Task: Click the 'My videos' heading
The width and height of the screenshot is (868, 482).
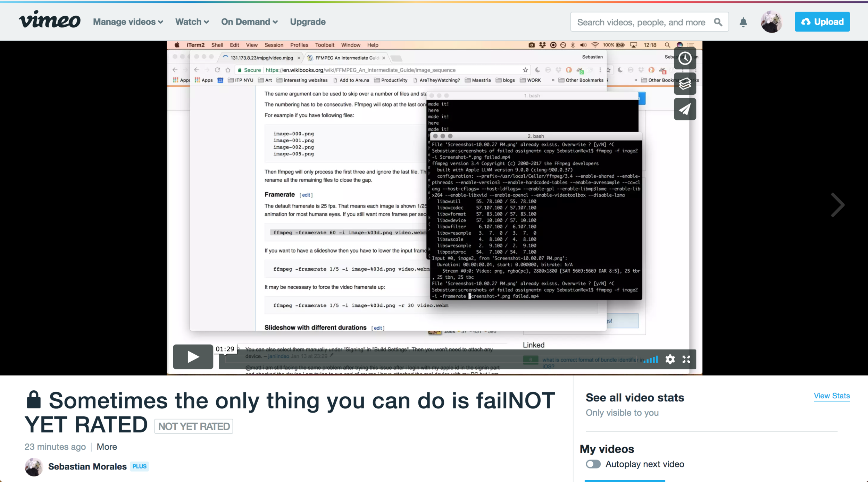Action: click(x=607, y=449)
